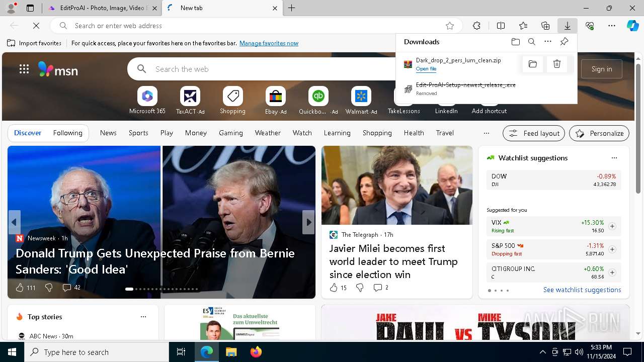The height and width of the screenshot is (362, 644).
Task: Open the Money category
Action: pos(196,133)
